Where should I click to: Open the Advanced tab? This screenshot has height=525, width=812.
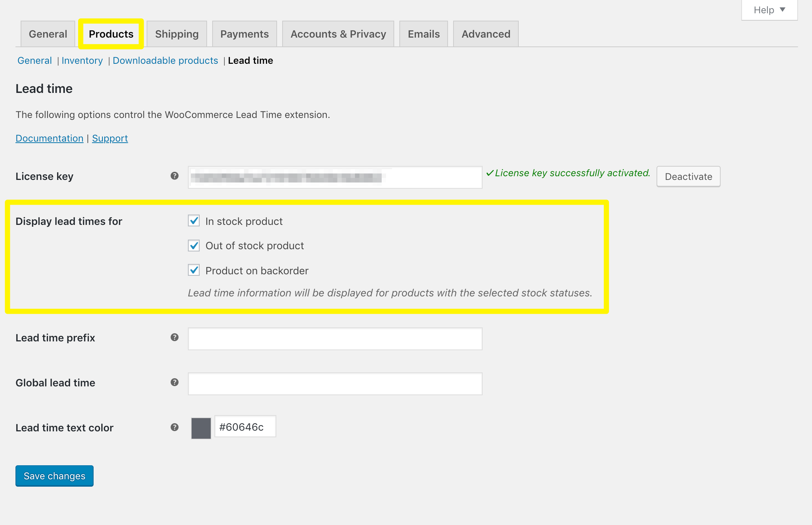[x=486, y=34]
